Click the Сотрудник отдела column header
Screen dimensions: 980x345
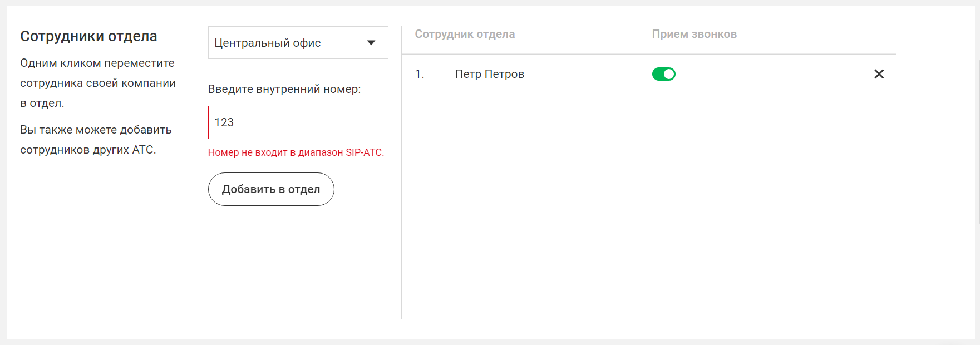point(465,34)
